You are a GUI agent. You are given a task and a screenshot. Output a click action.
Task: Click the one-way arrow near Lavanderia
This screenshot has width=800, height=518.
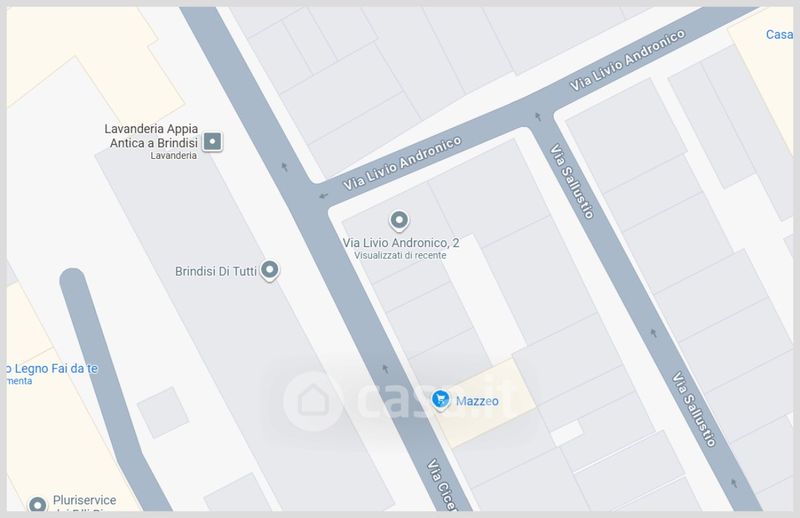(x=285, y=166)
